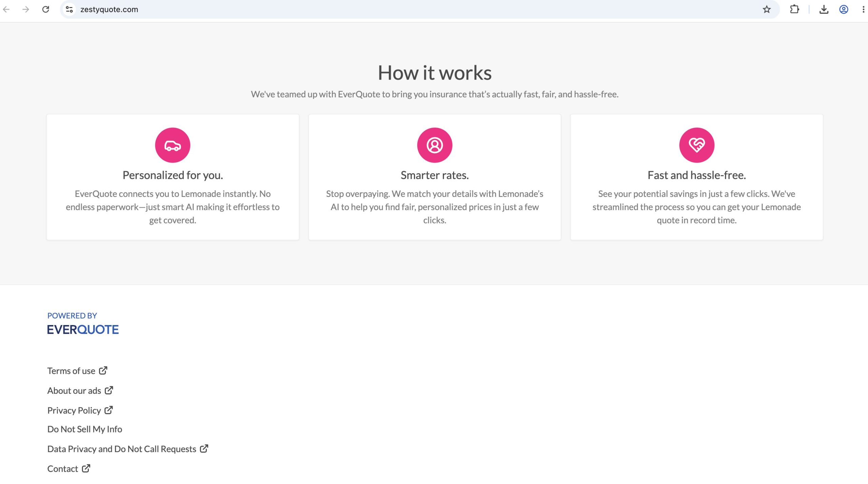Click the 'How it works' heading
The image size is (868, 484).
click(435, 73)
